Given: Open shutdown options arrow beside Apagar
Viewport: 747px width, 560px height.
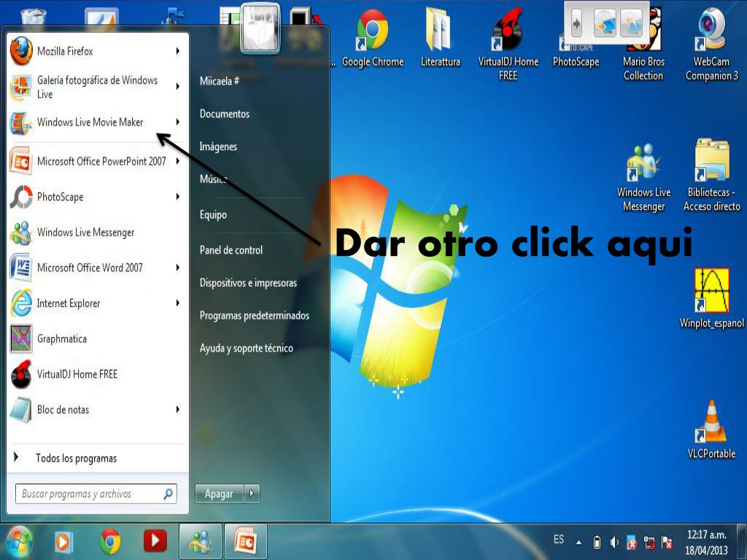Looking at the screenshot, I should coord(252,494).
